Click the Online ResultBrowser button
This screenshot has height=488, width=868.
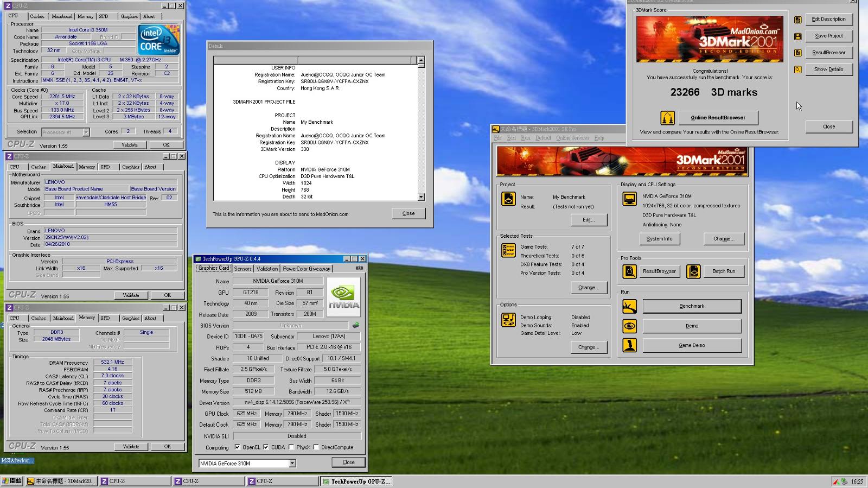coord(718,117)
